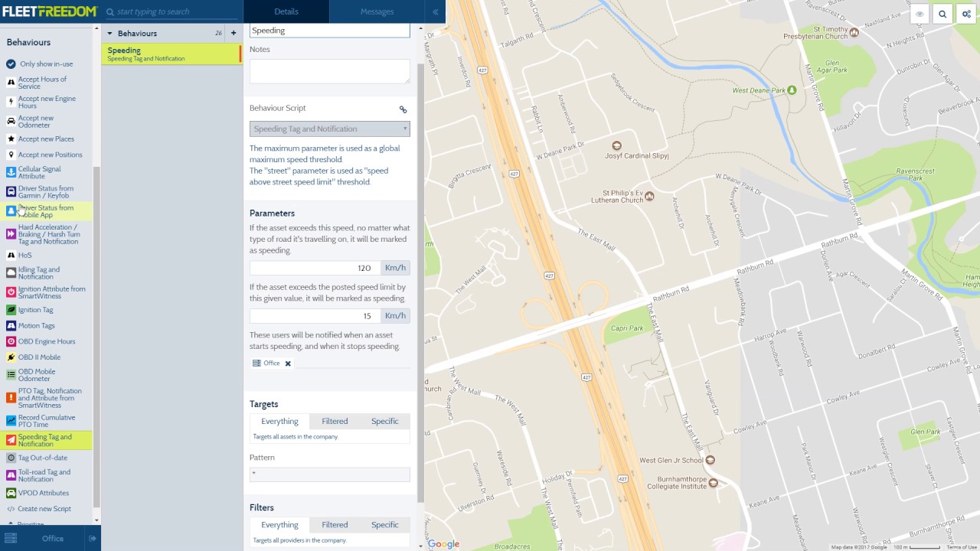This screenshot has height=551, width=980.
Task: Focus the Notes text area
Action: (329, 71)
